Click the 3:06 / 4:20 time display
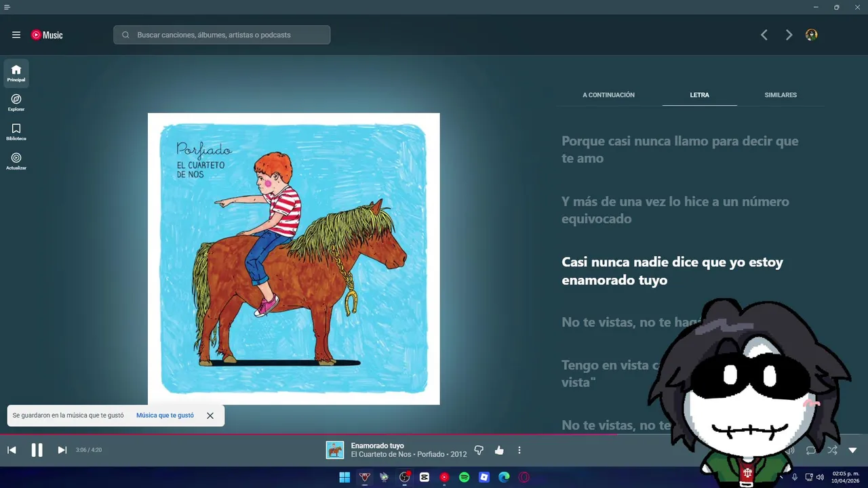 point(89,450)
